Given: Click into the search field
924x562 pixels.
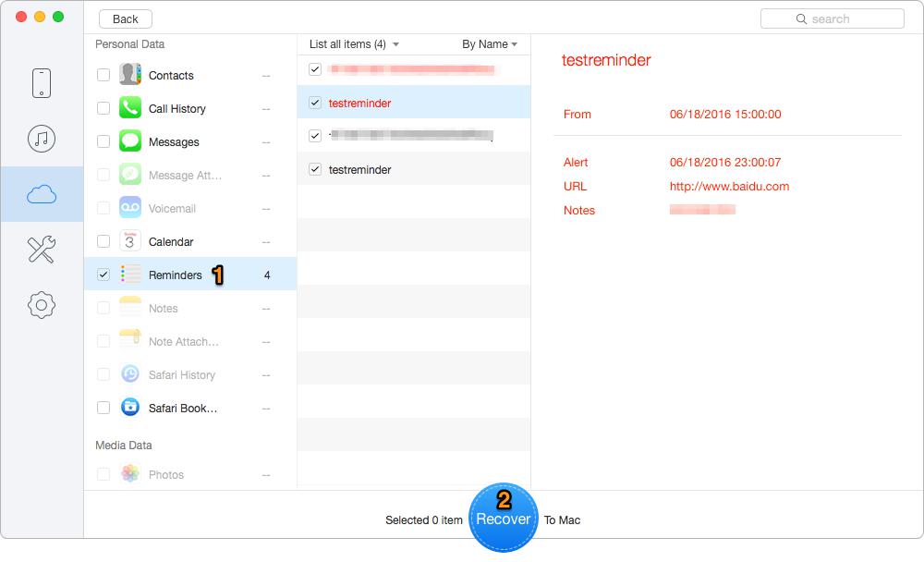Looking at the screenshot, I should [833, 18].
